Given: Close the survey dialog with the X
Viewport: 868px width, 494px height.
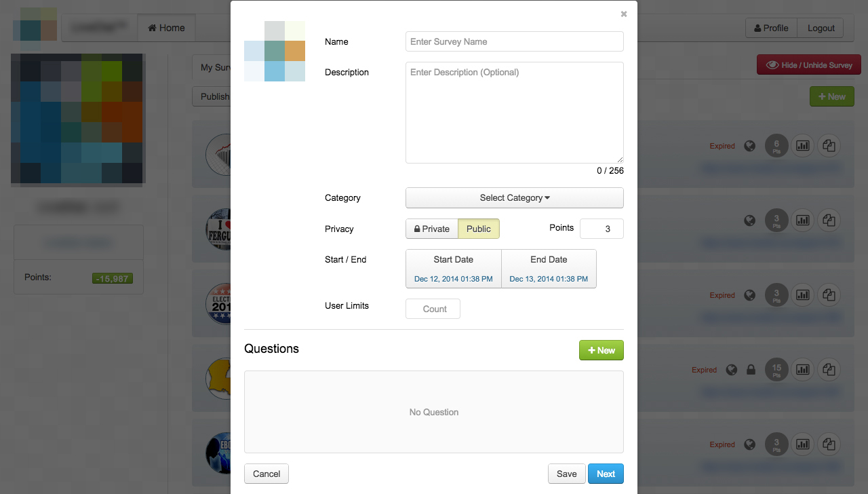Looking at the screenshot, I should click(x=624, y=14).
